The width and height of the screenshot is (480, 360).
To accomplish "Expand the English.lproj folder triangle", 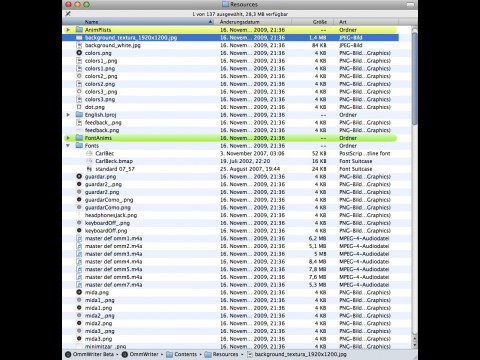I will pyautogui.click(x=68, y=115).
